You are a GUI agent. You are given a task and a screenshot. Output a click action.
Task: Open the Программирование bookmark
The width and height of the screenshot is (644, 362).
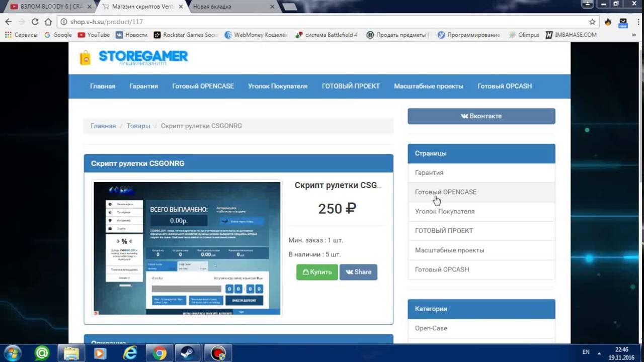coord(468,35)
